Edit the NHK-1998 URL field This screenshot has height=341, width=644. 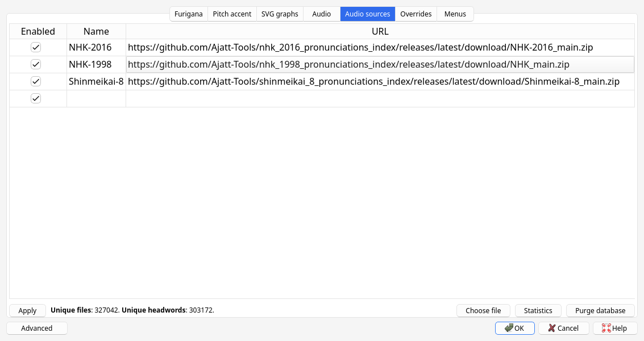tap(380, 64)
